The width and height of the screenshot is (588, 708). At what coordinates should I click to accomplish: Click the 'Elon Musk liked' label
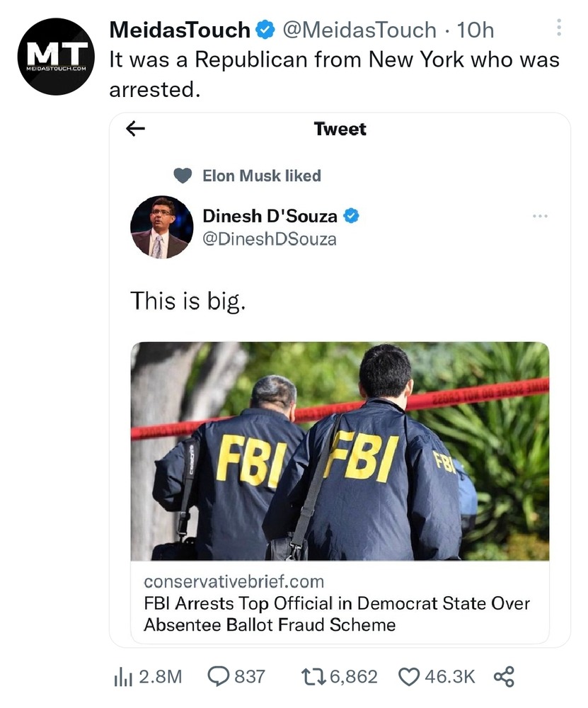[x=261, y=176]
